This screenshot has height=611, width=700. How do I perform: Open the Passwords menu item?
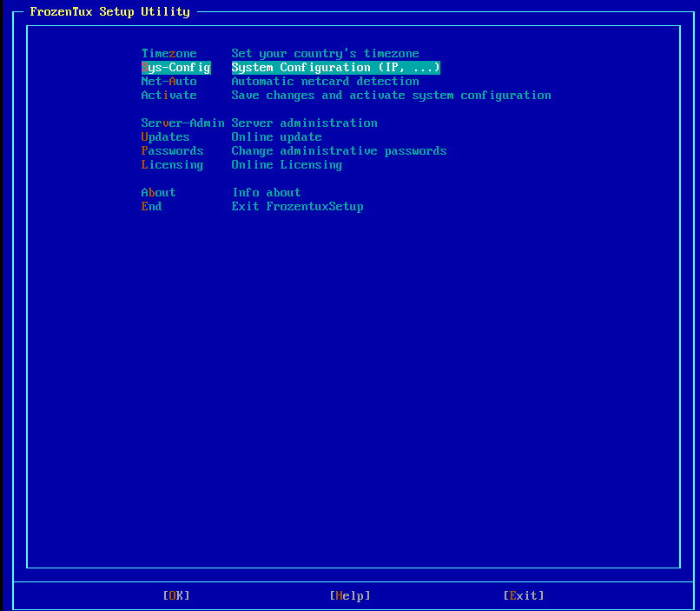coord(172,150)
